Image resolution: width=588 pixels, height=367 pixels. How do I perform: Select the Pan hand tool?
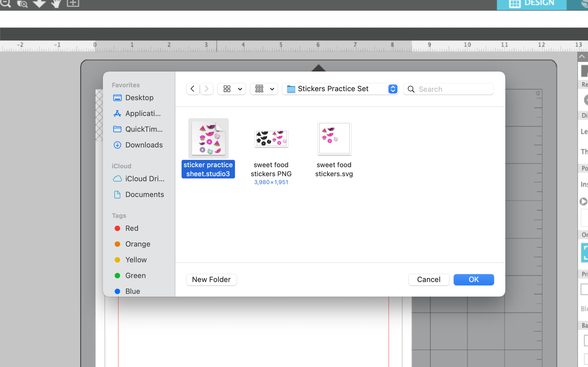56,3
